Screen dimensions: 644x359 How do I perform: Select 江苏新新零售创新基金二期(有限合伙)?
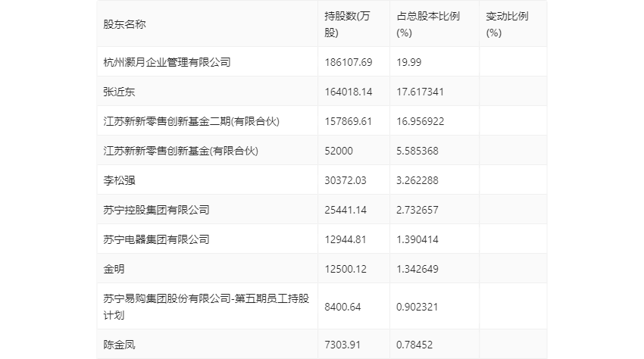[192, 121]
